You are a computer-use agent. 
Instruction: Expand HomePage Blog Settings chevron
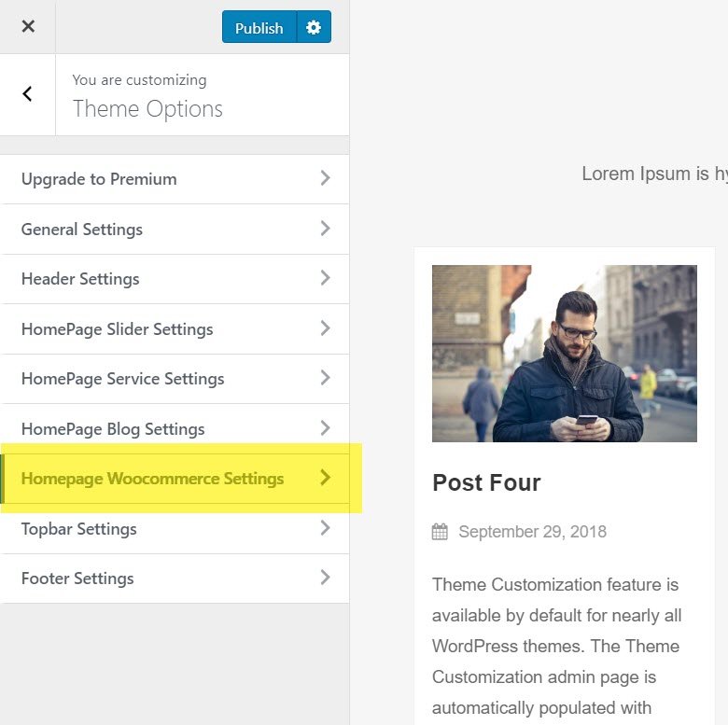(325, 428)
